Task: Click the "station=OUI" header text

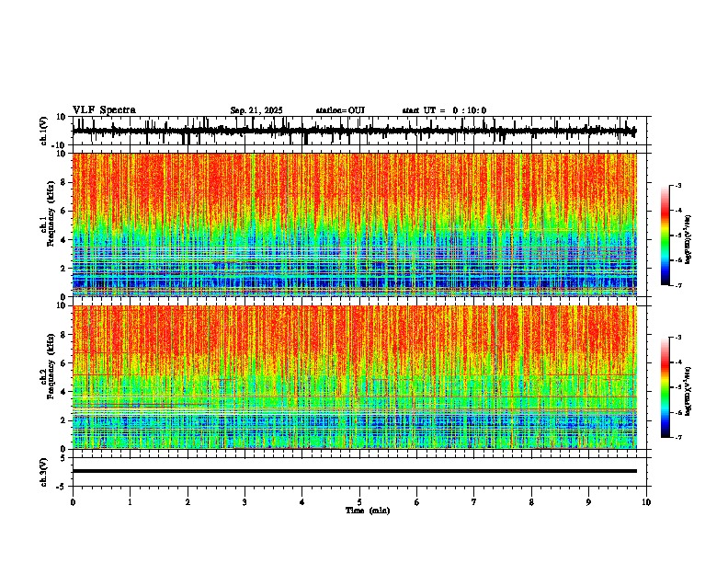Action: pos(340,110)
